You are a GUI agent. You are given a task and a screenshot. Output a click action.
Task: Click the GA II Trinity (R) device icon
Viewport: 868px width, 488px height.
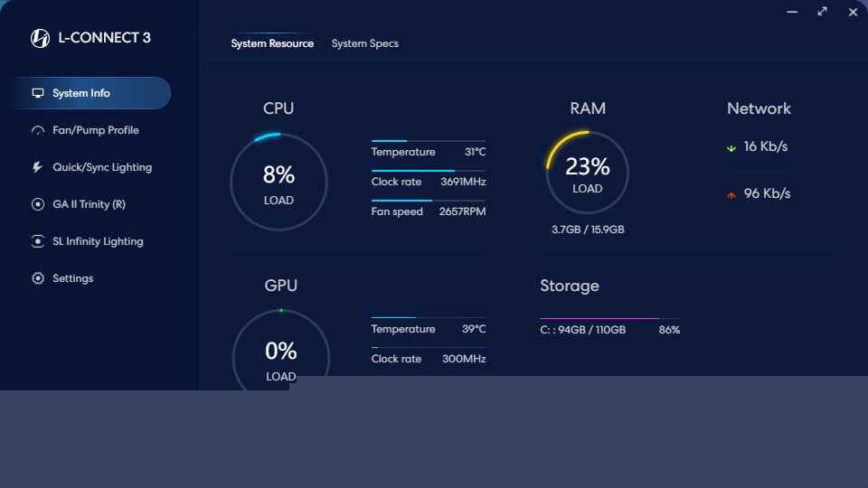(x=38, y=204)
